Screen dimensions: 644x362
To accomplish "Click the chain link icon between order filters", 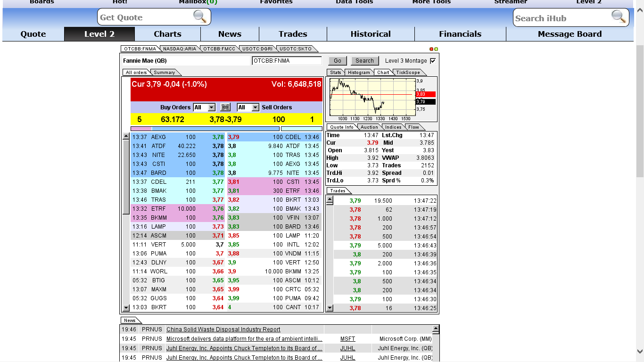I will (225, 107).
